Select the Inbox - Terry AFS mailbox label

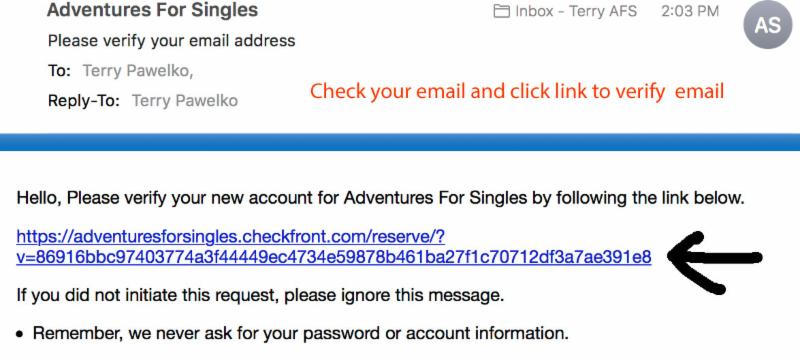coord(576,12)
